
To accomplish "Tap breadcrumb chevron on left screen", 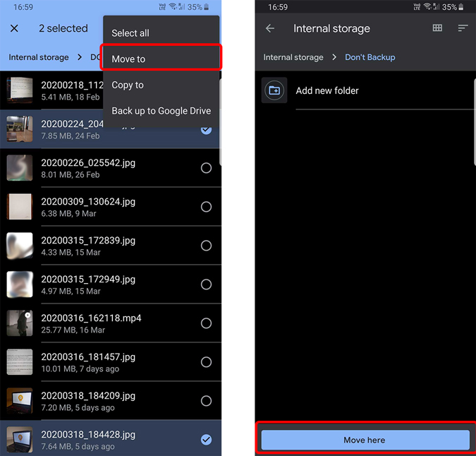I will point(80,57).
